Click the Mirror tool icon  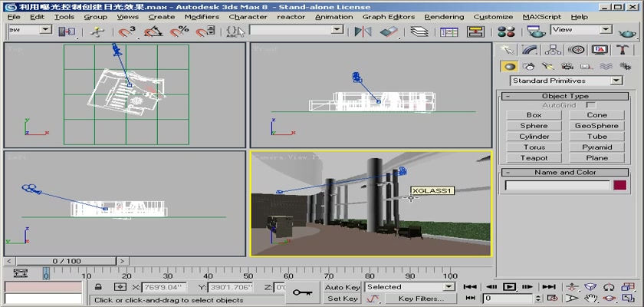point(363,31)
